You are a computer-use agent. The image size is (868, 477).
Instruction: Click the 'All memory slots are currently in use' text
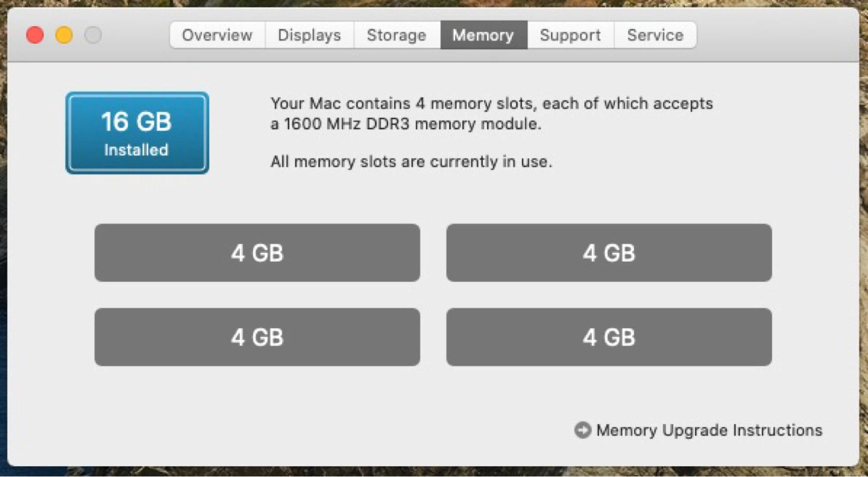(x=411, y=161)
